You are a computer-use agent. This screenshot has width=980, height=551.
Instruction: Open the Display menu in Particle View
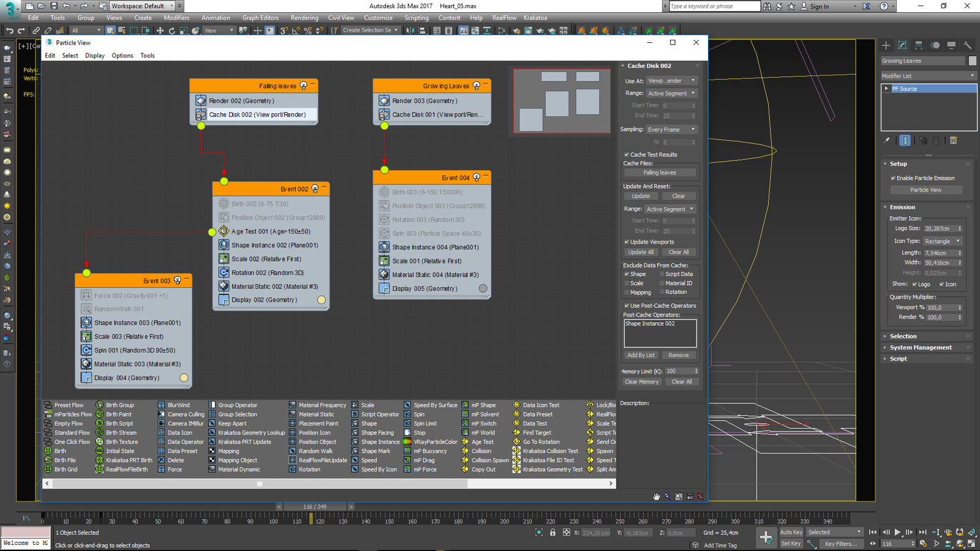pyautogui.click(x=94, y=56)
